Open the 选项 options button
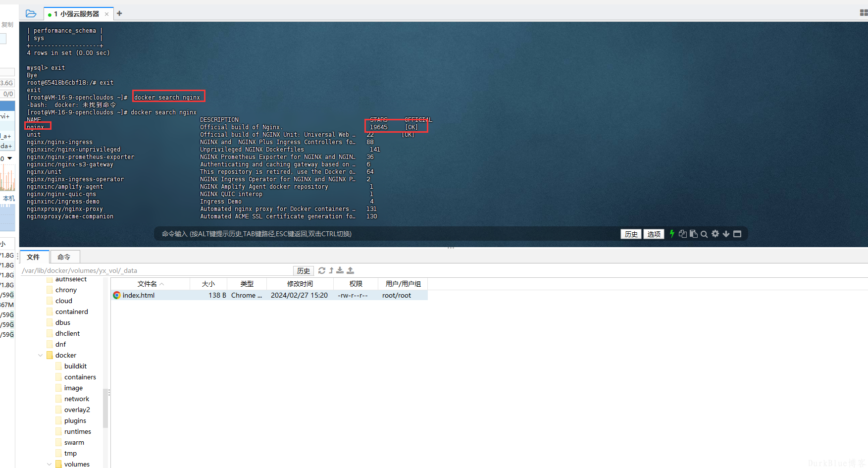The width and height of the screenshot is (868, 468). [654, 234]
